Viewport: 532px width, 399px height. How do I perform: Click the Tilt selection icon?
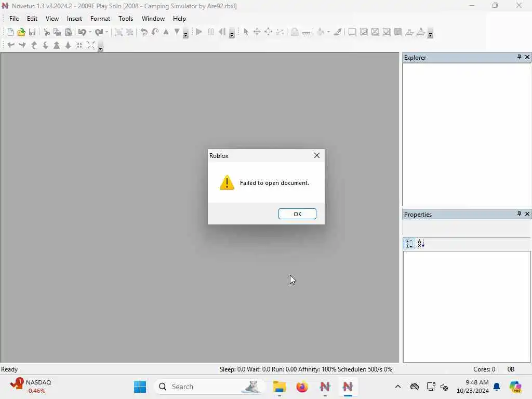[155, 32]
